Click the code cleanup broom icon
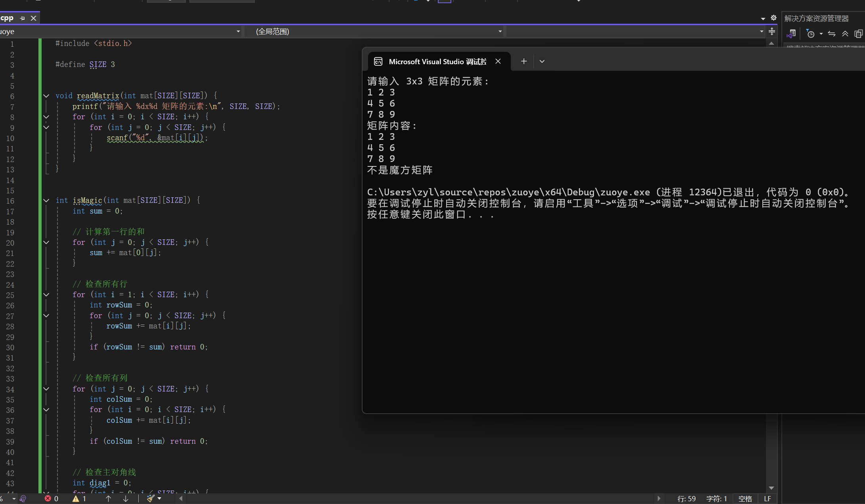Screen dimensions: 865x504 (151, 498)
